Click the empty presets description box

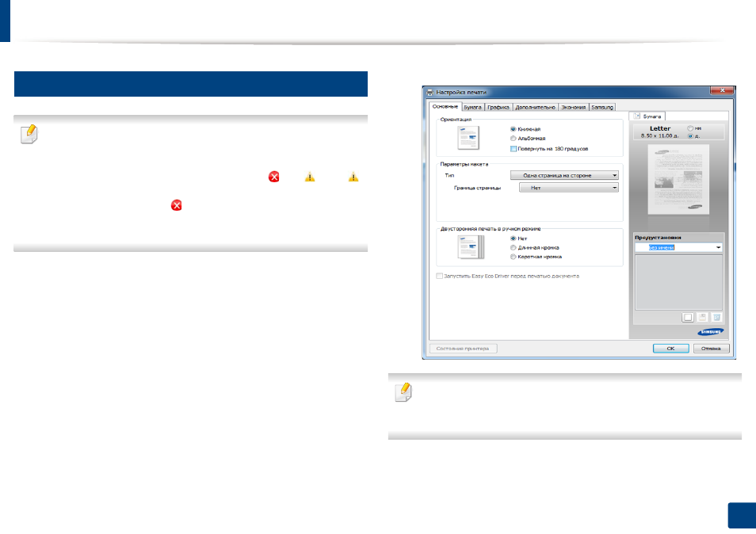pyautogui.click(x=678, y=282)
